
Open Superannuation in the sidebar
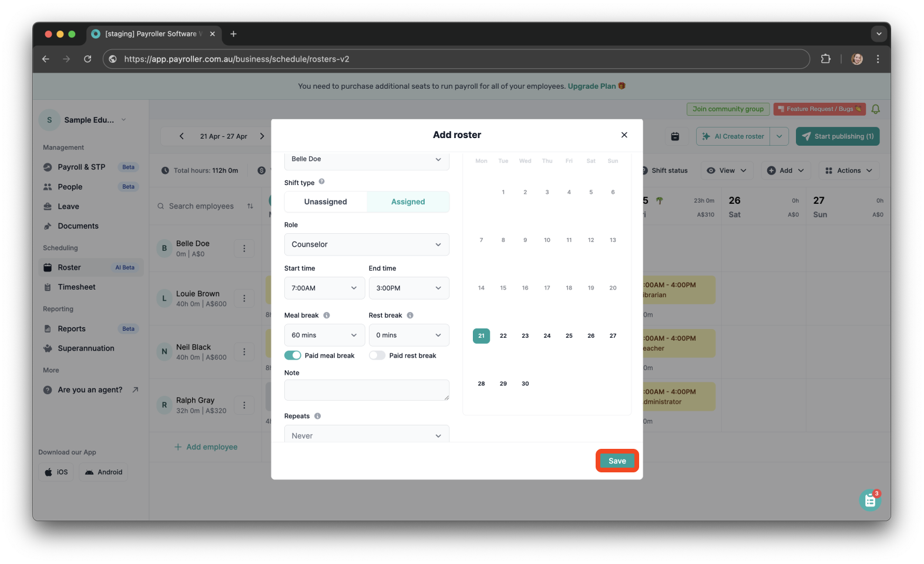pyautogui.click(x=91, y=348)
